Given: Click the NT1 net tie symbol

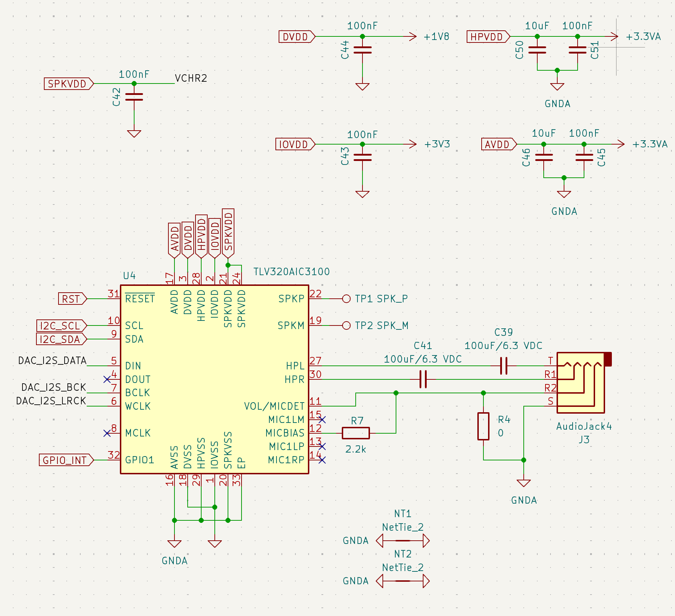Looking at the screenshot, I should point(403,541).
